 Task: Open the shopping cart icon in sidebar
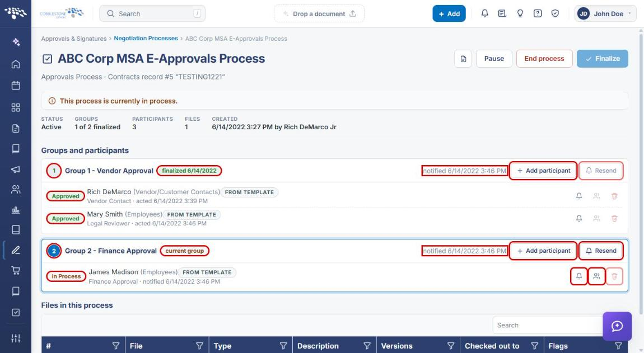16,271
